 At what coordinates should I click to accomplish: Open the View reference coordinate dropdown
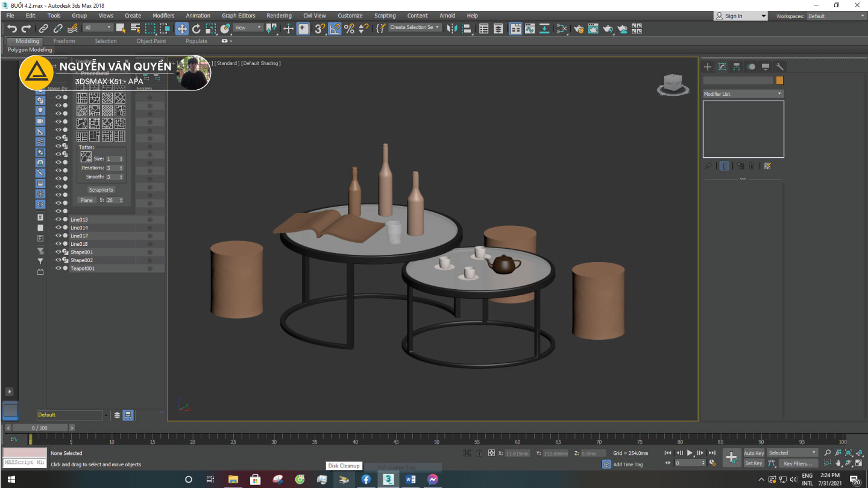(x=248, y=28)
